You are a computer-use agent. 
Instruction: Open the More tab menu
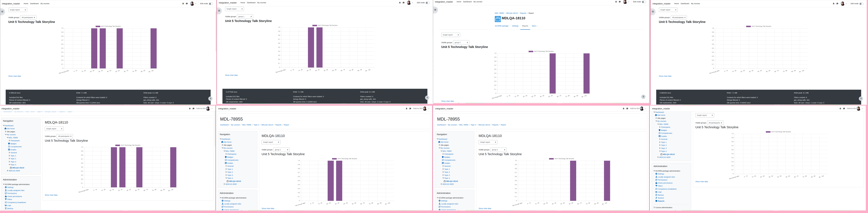535,26
